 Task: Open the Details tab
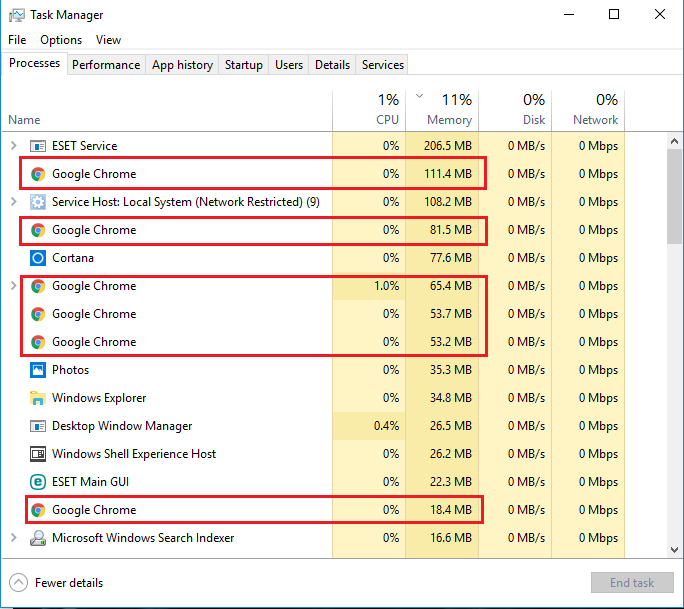click(332, 65)
